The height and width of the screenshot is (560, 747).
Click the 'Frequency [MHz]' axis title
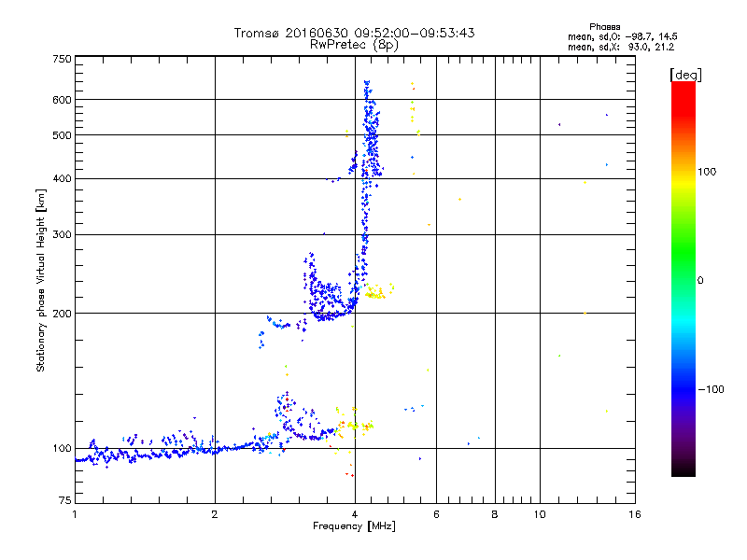(354, 526)
